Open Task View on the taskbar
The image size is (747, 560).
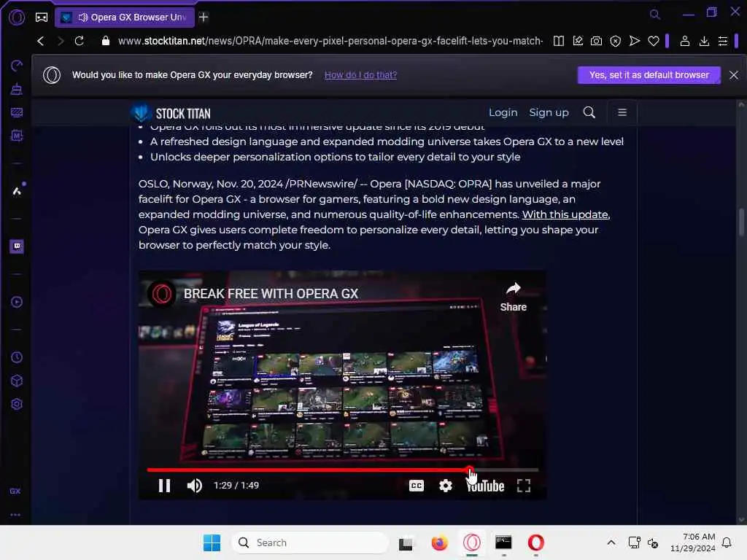point(406,542)
